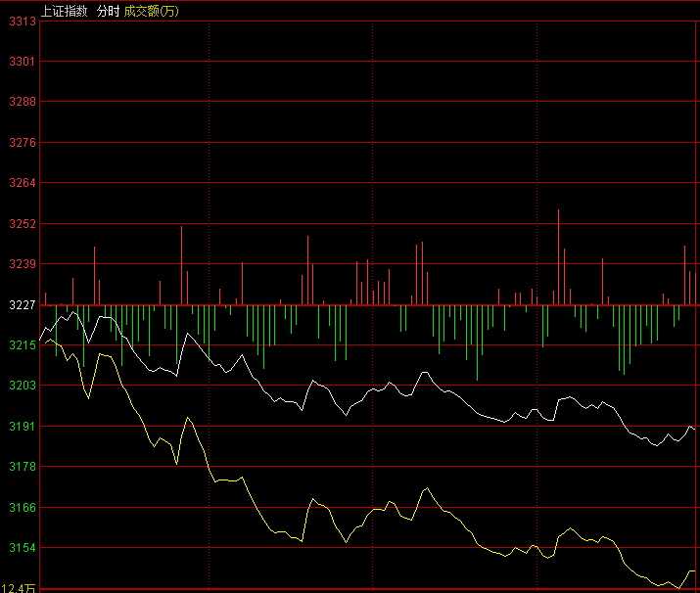Click the green 3203 price axis label
The image size is (700, 593).
coord(23,386)
